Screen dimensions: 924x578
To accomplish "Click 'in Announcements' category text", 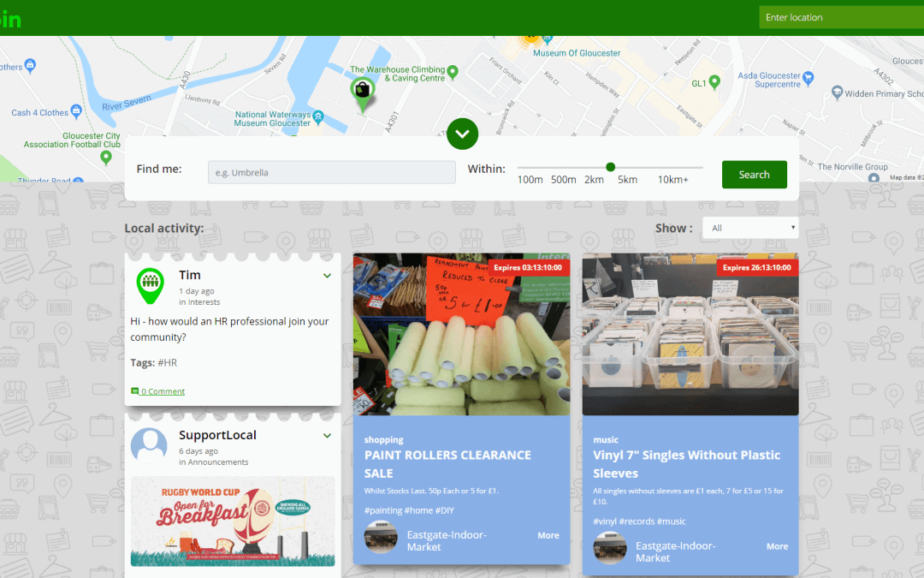I will [213, 462].
